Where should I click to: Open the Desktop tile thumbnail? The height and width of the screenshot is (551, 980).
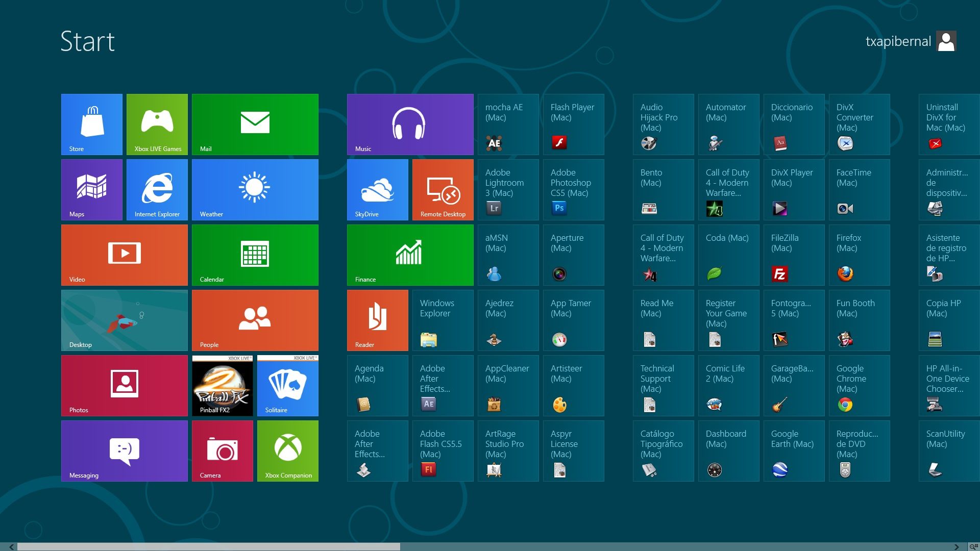(124, 320)
